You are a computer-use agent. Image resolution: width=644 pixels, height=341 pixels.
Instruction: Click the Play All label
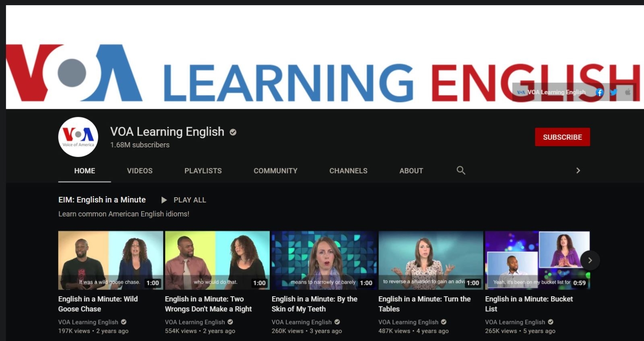(x=190, y=200)
